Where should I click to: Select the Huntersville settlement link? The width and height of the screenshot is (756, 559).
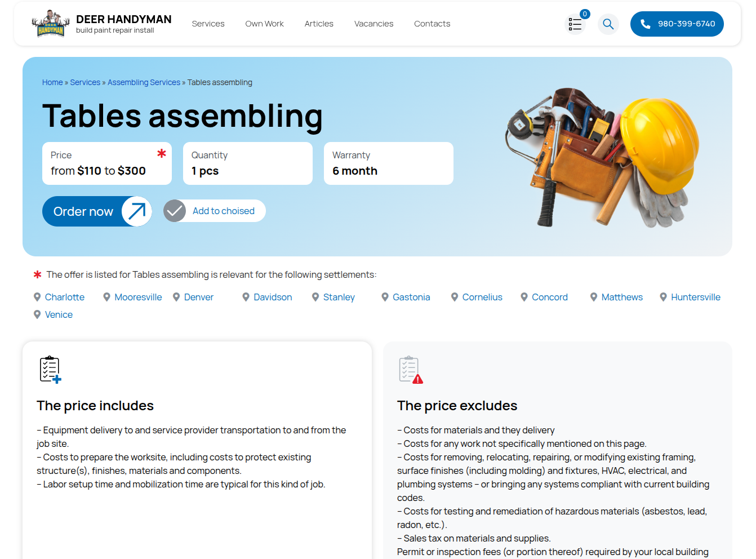(695, 297)
